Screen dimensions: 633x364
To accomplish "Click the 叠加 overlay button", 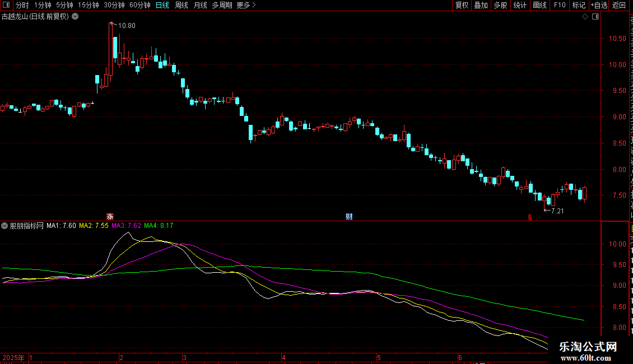I will [x=481, y=5].
